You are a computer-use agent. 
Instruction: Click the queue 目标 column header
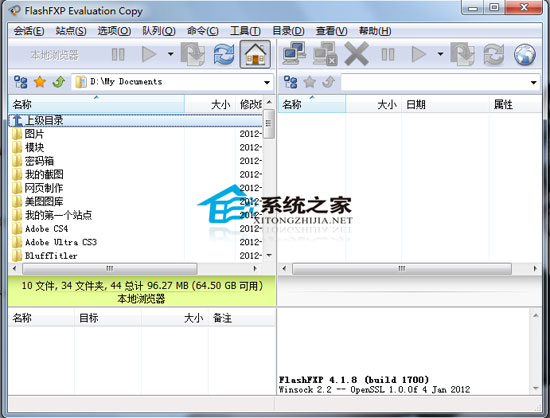(108, 318)
